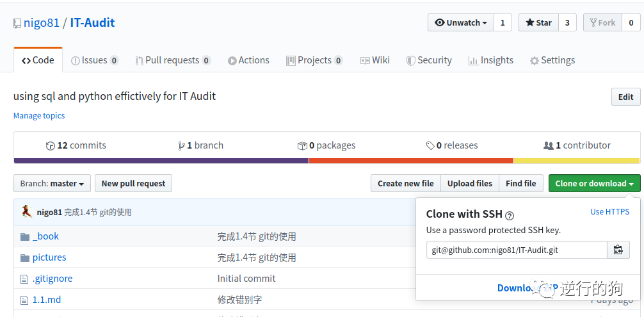
Task: Open the pictures folder
Action: click(49, 257)
